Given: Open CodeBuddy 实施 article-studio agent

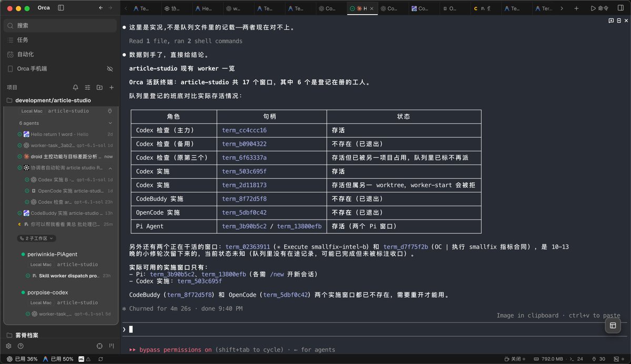Looking at the screenshot, I should pos(65,213).
